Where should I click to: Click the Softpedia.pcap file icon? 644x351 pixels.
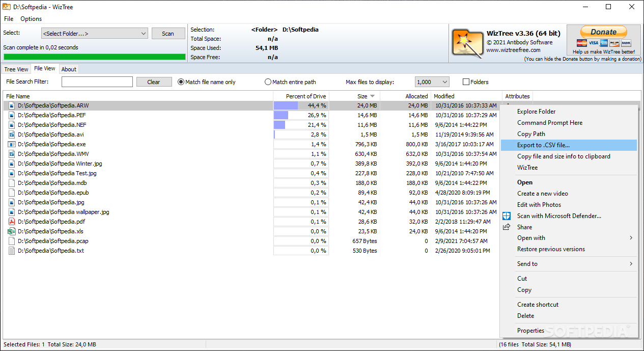coord(12,241)
